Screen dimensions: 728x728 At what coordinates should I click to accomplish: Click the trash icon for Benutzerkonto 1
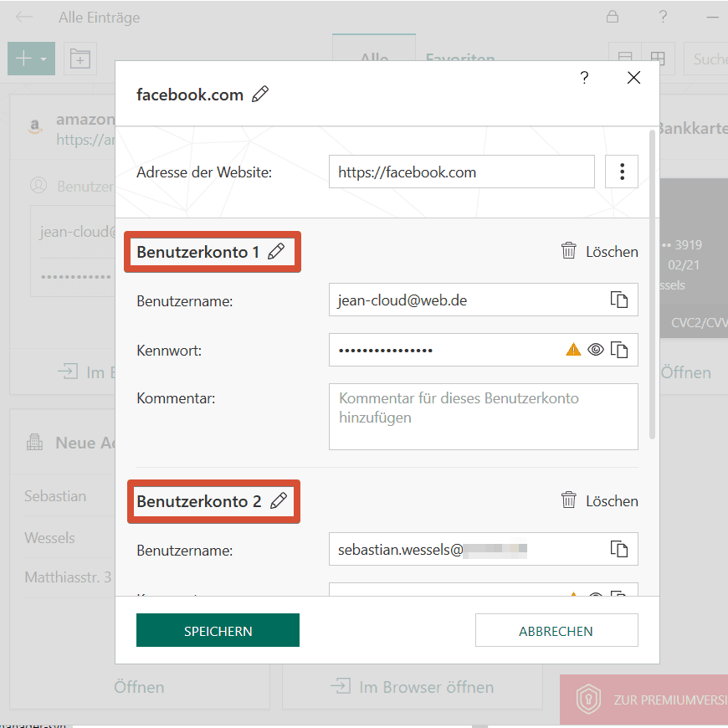point(569,251)
